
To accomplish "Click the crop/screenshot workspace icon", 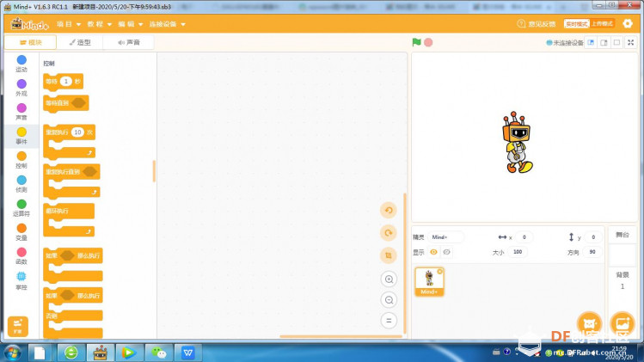I will click(389, 255).
